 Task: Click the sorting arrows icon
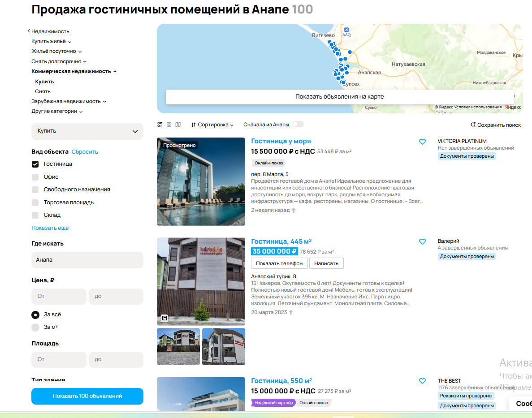193,125
